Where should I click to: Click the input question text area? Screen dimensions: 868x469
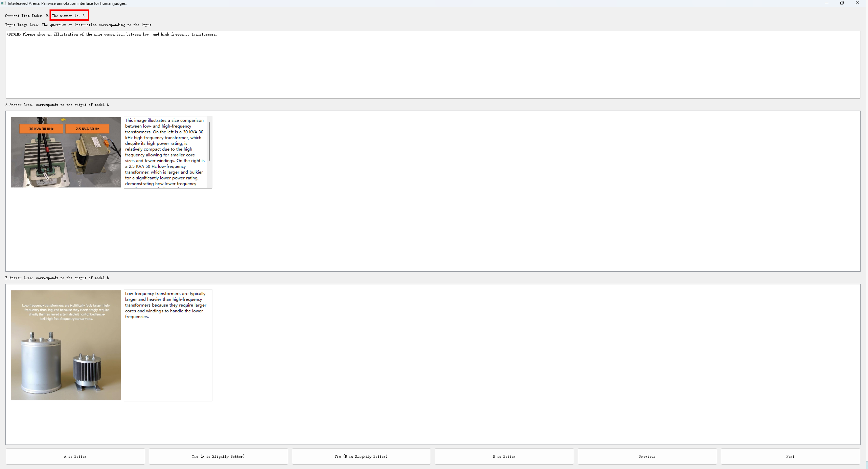coord(432,64)
